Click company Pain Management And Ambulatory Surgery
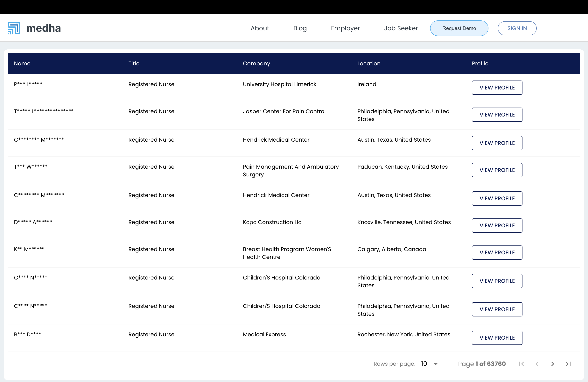Screen dimensions: 588x382 point(291,171)
